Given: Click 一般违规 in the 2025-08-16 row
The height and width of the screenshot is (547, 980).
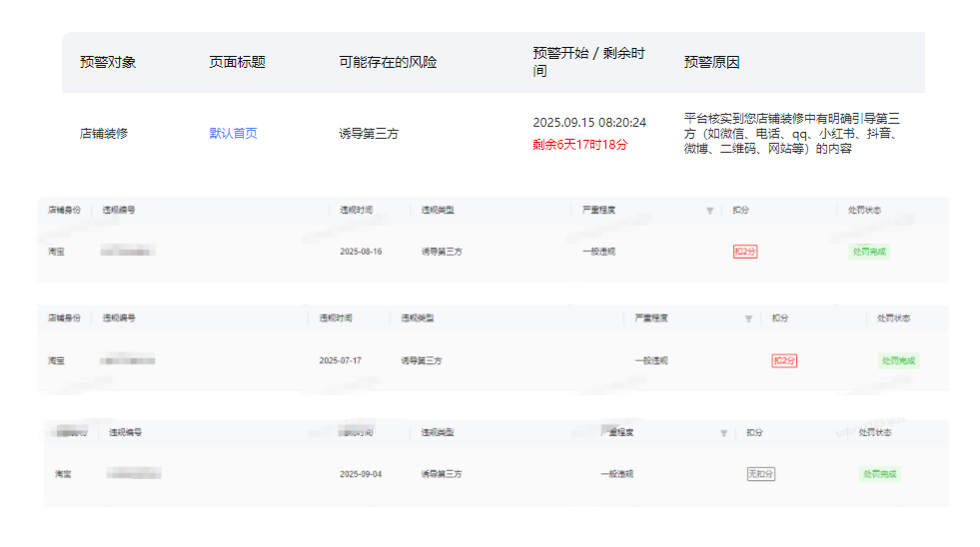Looking at the screenshot, I should click(598, 252).
